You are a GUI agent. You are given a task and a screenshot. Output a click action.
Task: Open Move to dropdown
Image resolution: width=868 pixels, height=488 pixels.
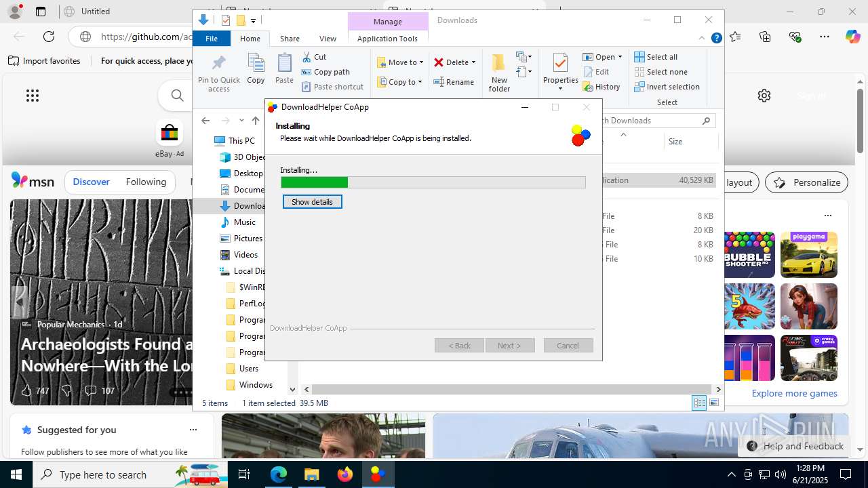tap(400, 62)
